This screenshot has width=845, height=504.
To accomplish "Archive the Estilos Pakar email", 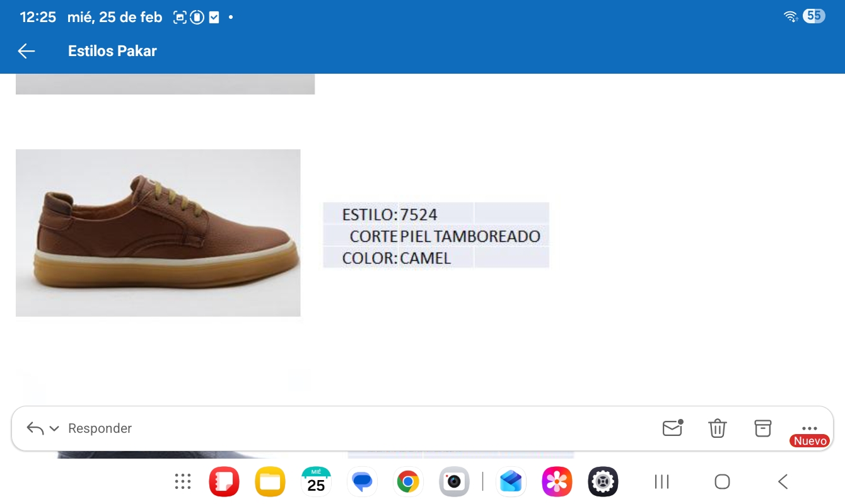I will (x=763, y=428).
